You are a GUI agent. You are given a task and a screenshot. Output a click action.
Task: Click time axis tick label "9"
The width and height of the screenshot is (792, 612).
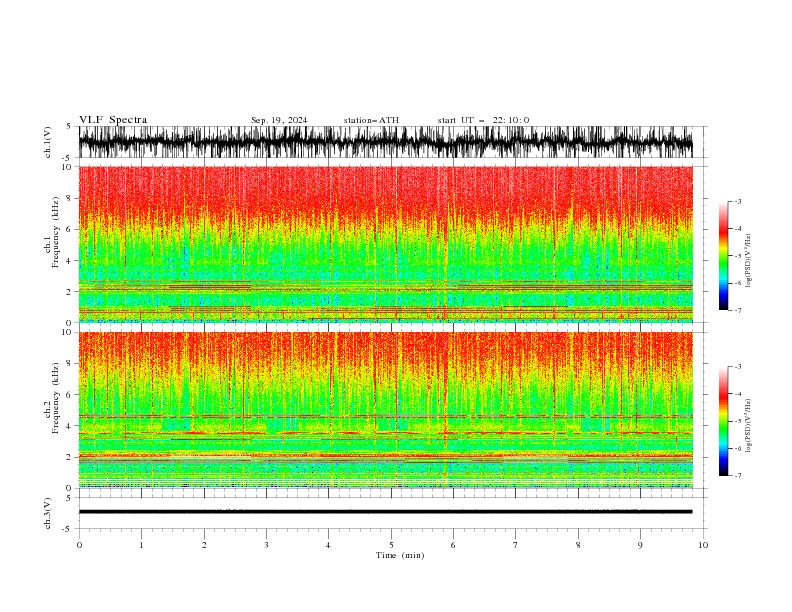(x=640, y=545)
